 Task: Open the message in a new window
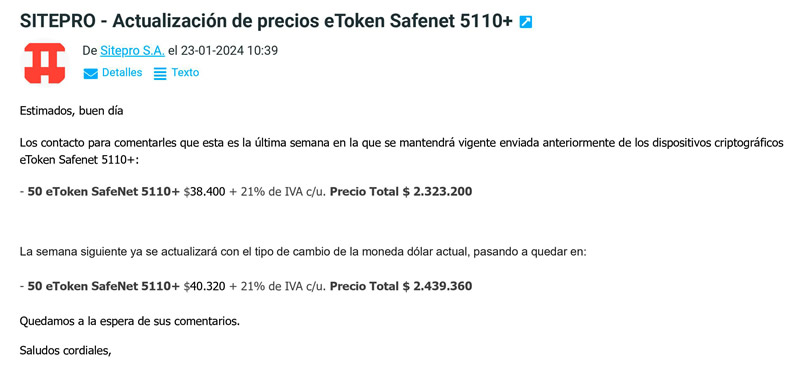tap(526, 22)
